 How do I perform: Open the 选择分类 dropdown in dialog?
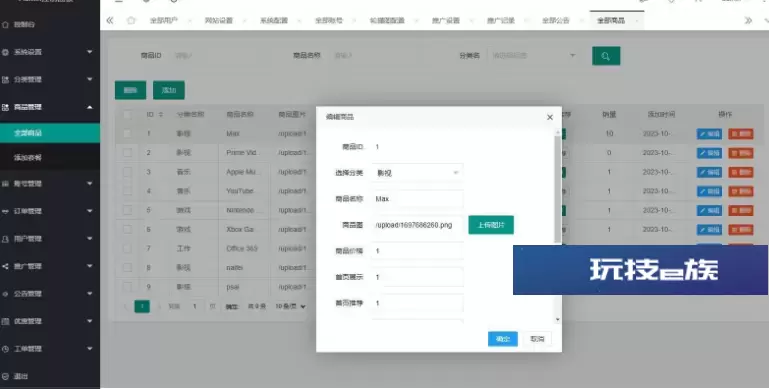[417, 173]
